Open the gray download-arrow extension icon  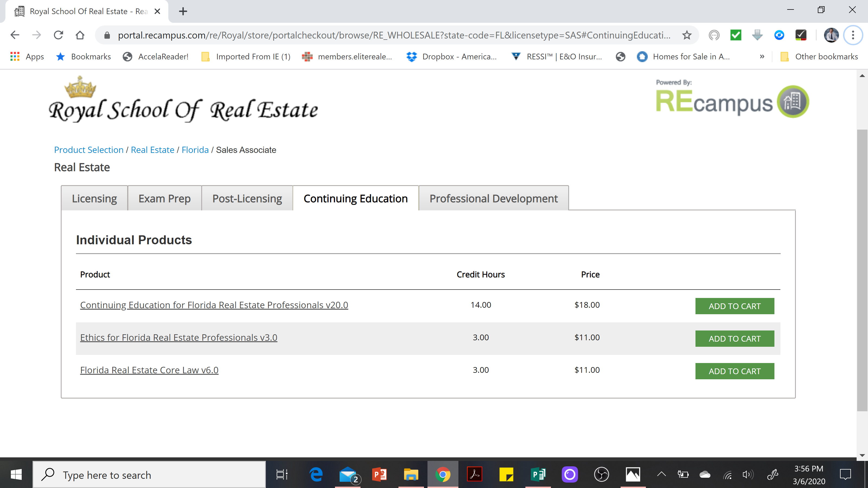point(757,35)
